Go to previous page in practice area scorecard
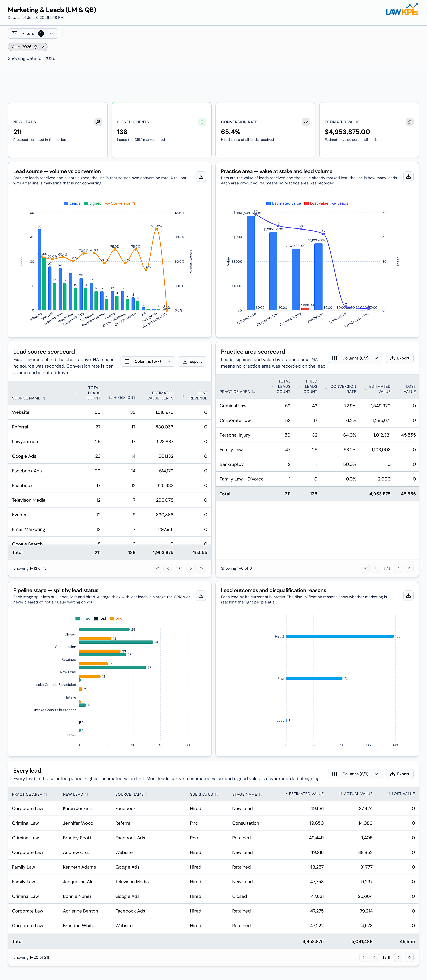Screen dimensions: 427x980 click(x=376, y=568)
